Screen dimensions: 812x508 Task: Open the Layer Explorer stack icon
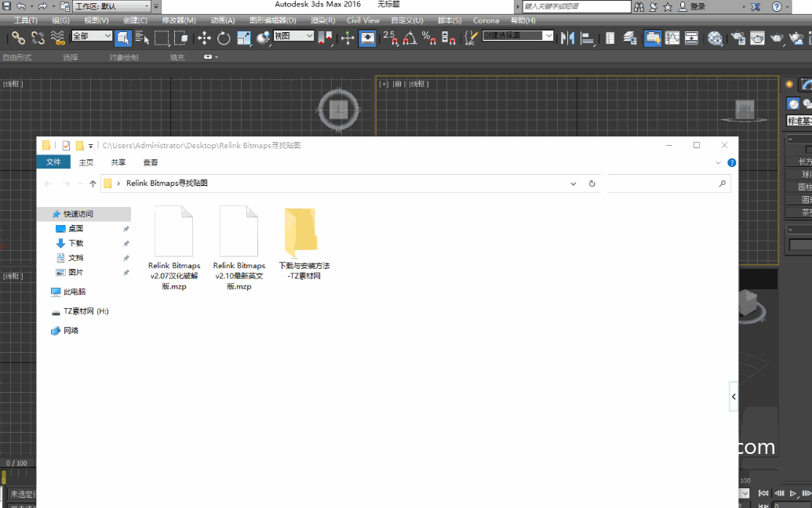pos(630,38)
